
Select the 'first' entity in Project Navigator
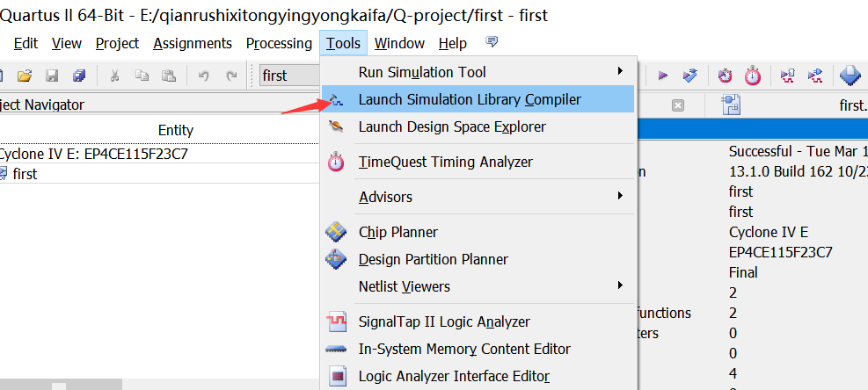(25, 174)
